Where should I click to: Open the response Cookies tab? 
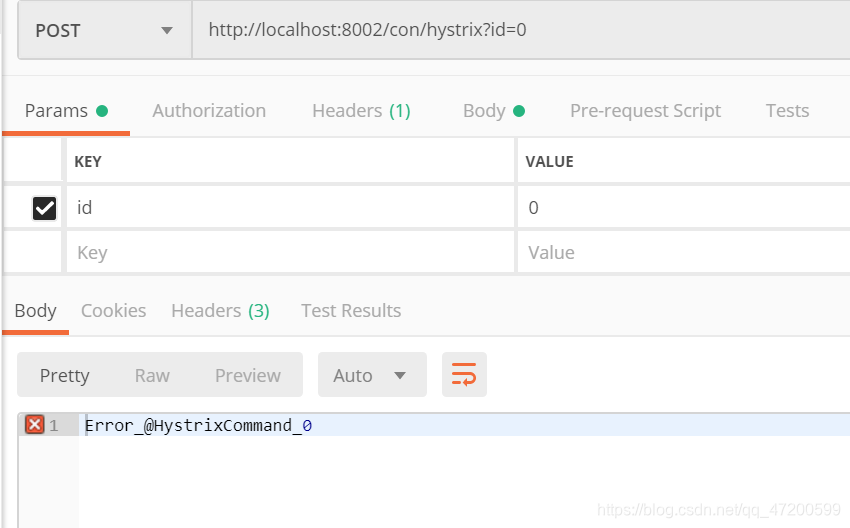pos(113,311)
